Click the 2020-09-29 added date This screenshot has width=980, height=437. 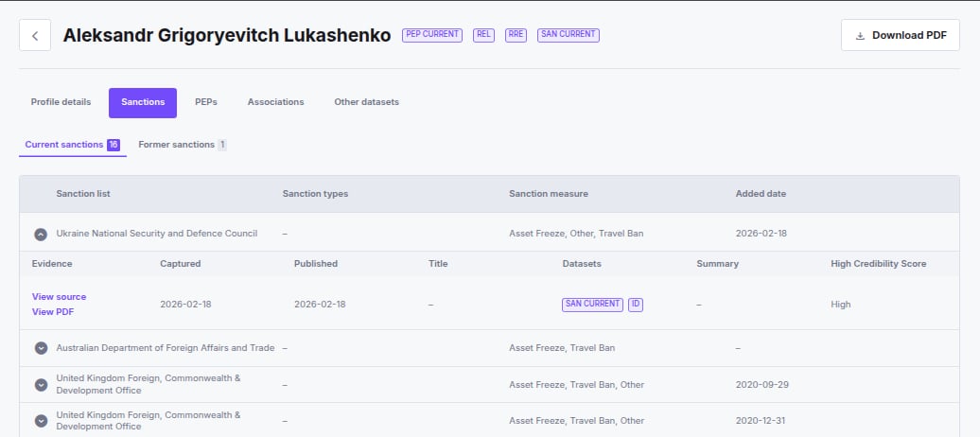click(x=761, y=385)
